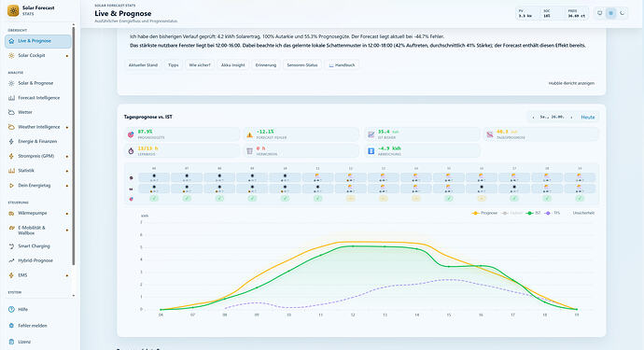Open the Handbuch chip
644x350 pixels.
pyautogui.click(x=343, y=65)
